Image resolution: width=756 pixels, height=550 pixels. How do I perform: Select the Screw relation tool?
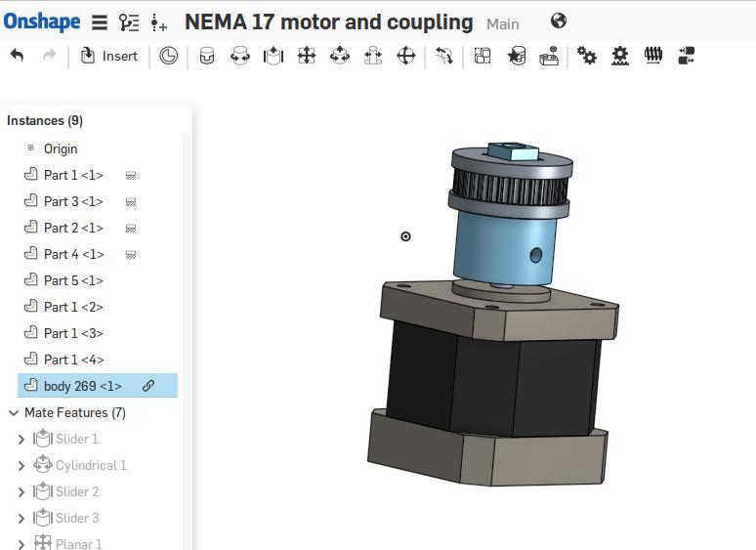click(653, 56)
